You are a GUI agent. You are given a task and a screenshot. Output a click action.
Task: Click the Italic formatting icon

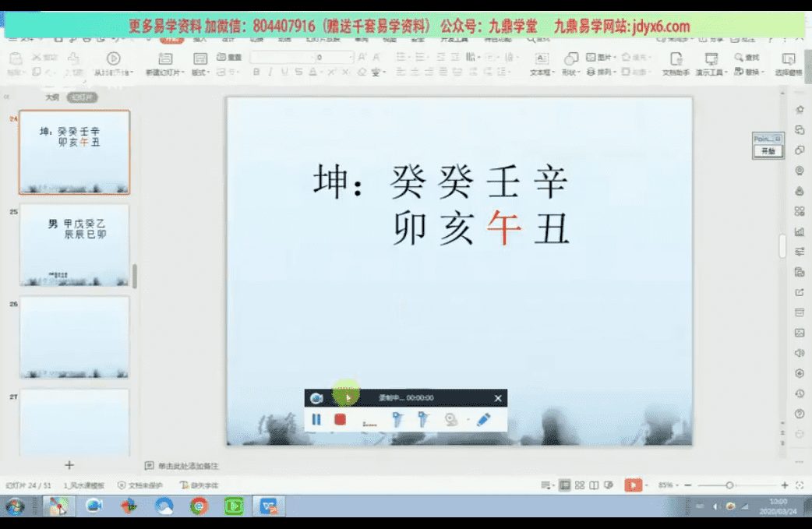tap(270, 72)
